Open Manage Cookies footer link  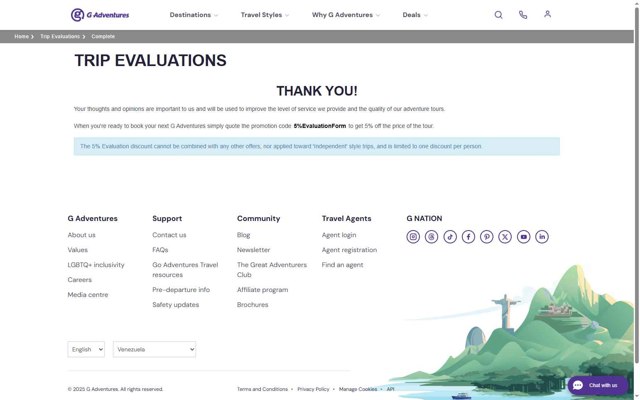358,389
